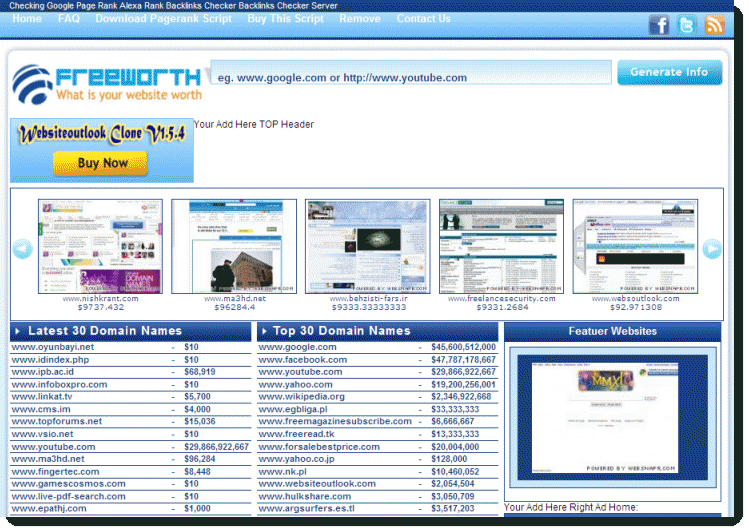
Task: Click the FreeWorth globe logo
Action: (32, 85)
